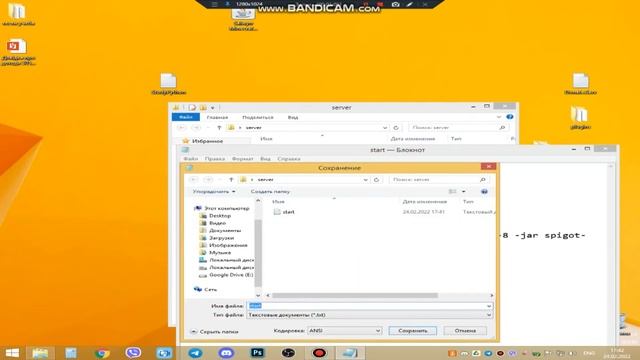Screen dimensions: 640x360
Task: Select Сеть in dialog navigation tree
Action: (210, 289)
